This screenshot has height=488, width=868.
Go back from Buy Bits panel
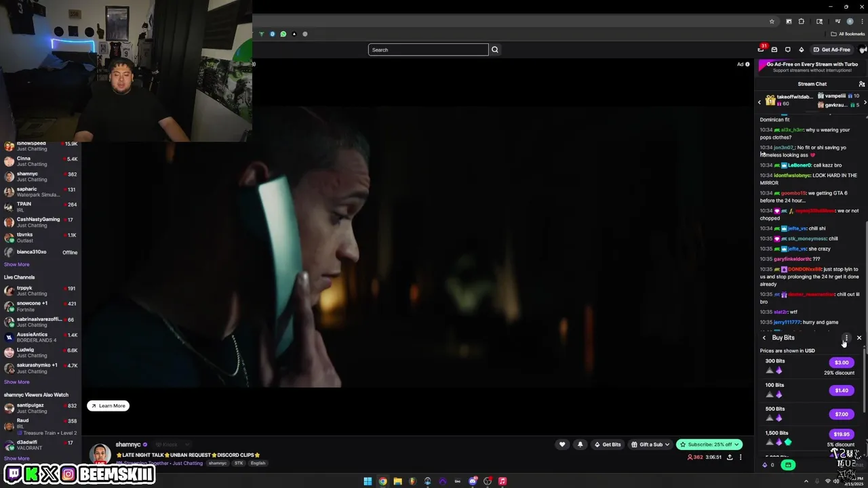coord(764,338)
